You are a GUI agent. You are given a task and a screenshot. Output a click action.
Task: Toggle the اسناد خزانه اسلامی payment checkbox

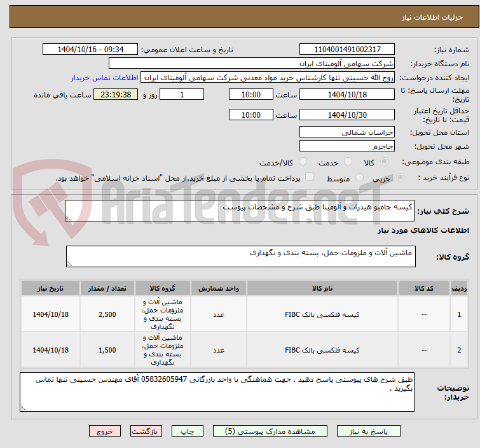click(310, 177)
